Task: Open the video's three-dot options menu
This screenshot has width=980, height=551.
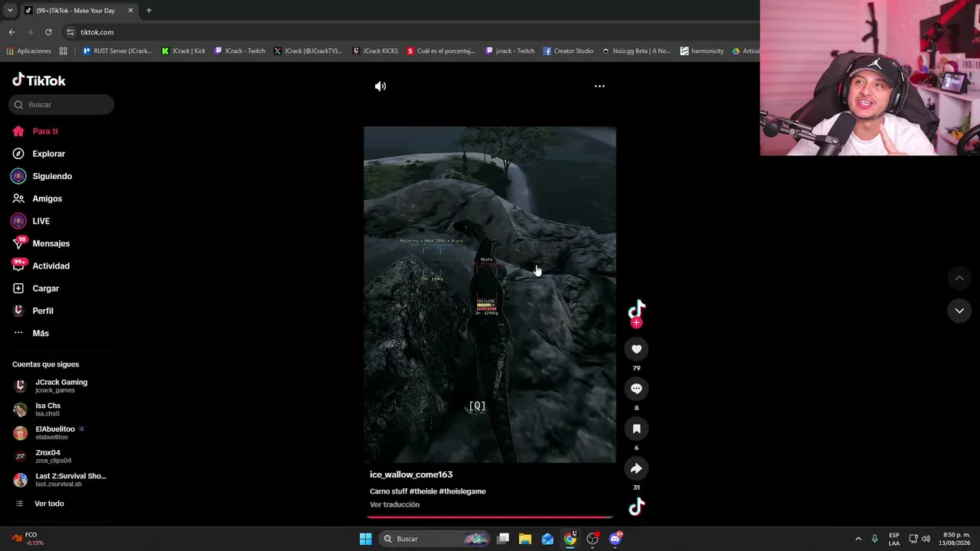Action: coord(599,86)
